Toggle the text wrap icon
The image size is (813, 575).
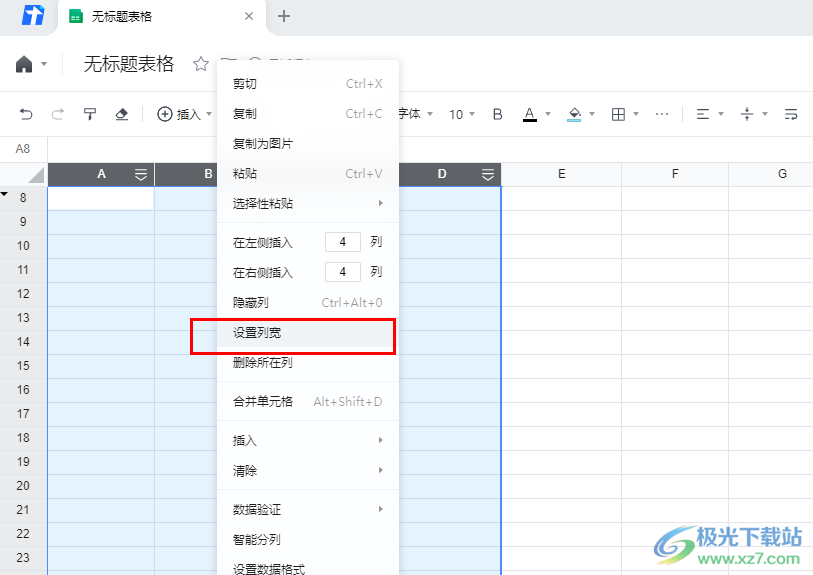[791, 114]
